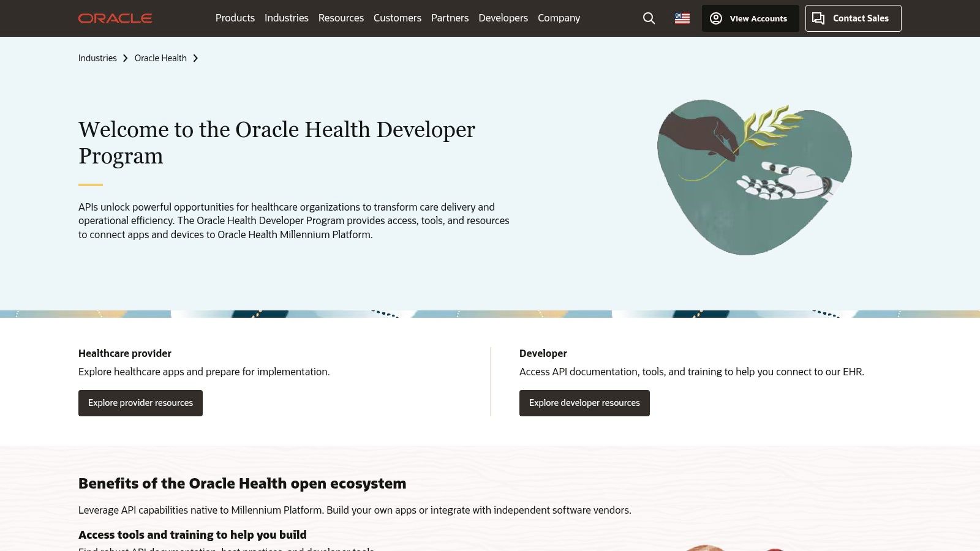This screenshot has height=551, width=980.
Task: Go to Oracle Health breadcrumb link
Action: (x=160, y=58)
